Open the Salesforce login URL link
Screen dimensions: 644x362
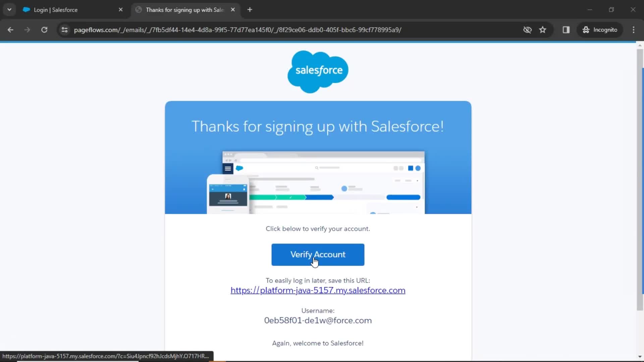(x=318, y=290)
